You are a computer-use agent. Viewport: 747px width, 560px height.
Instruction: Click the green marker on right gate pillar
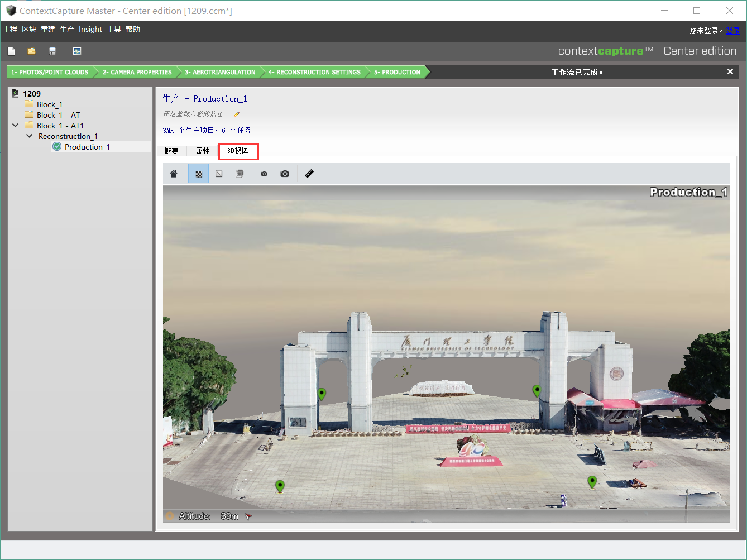pos(537,391)
